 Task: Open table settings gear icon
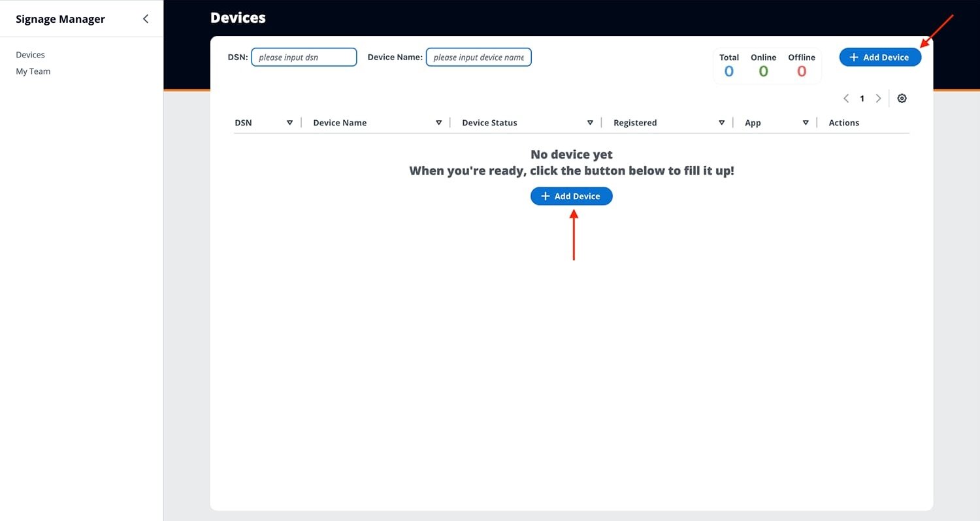(x=902, y=99)
